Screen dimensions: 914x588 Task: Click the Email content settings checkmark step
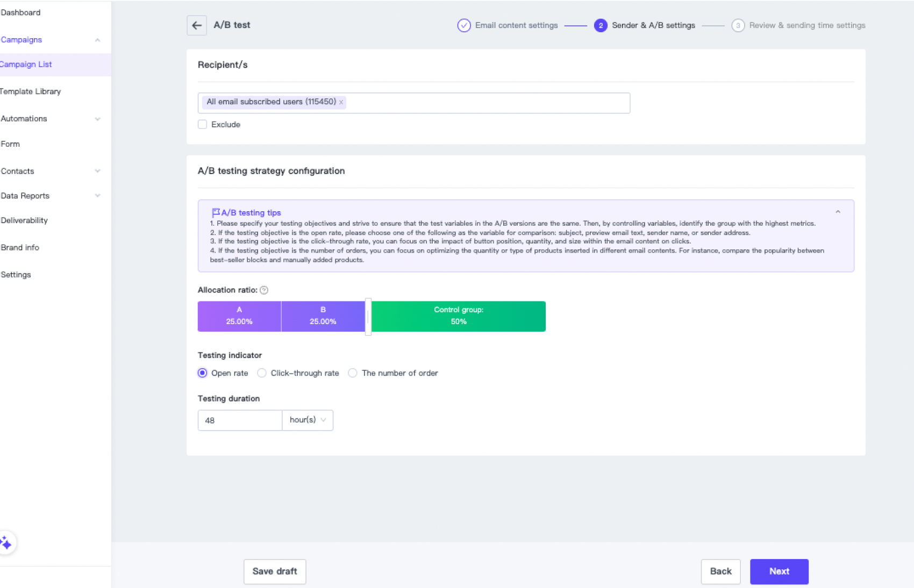coord(463,25)
